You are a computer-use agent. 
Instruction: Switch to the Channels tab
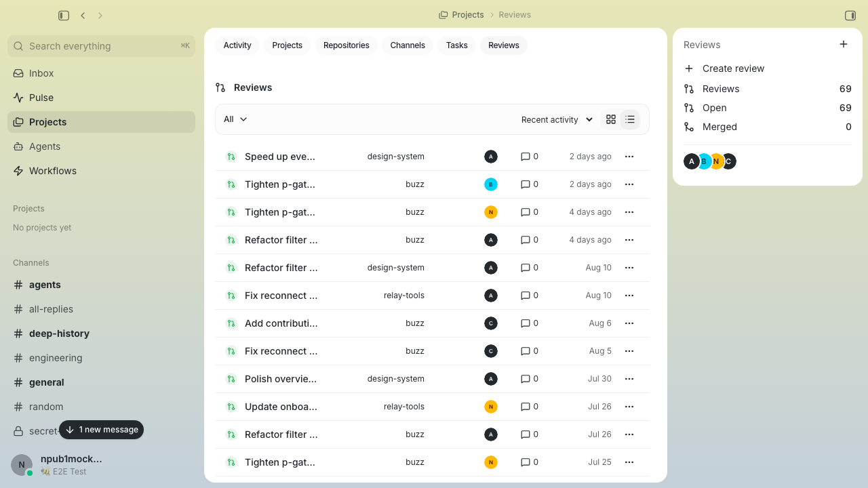pos(408,45)
